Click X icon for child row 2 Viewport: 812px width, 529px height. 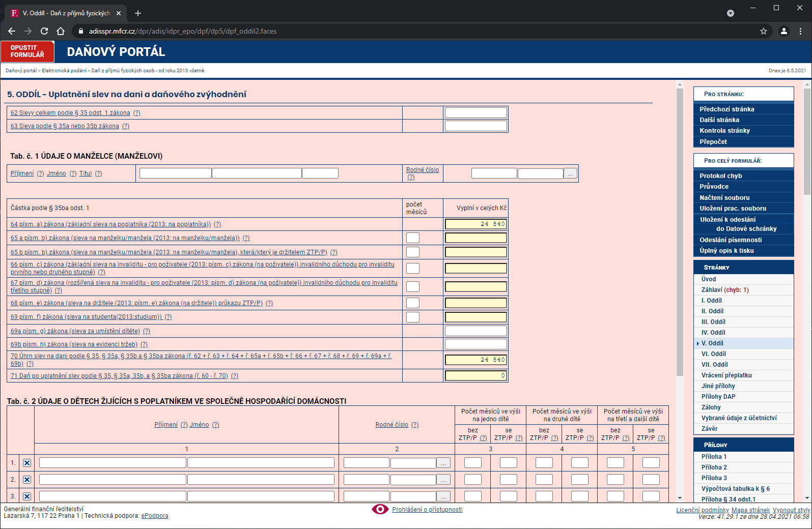pos(27,480)
